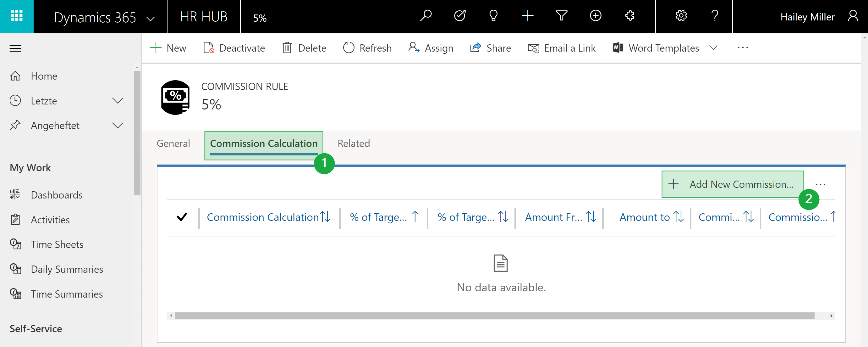
Task: Switch to the General tab
Action: tap(173, 143)
